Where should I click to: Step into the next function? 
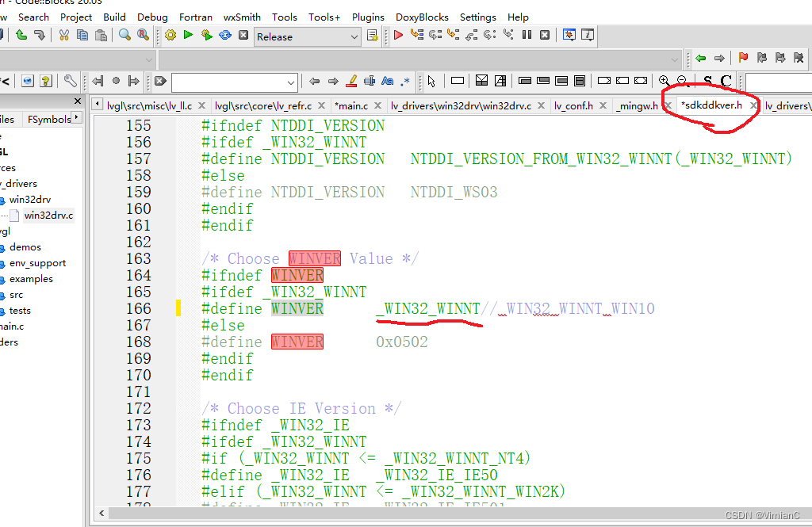452,35
